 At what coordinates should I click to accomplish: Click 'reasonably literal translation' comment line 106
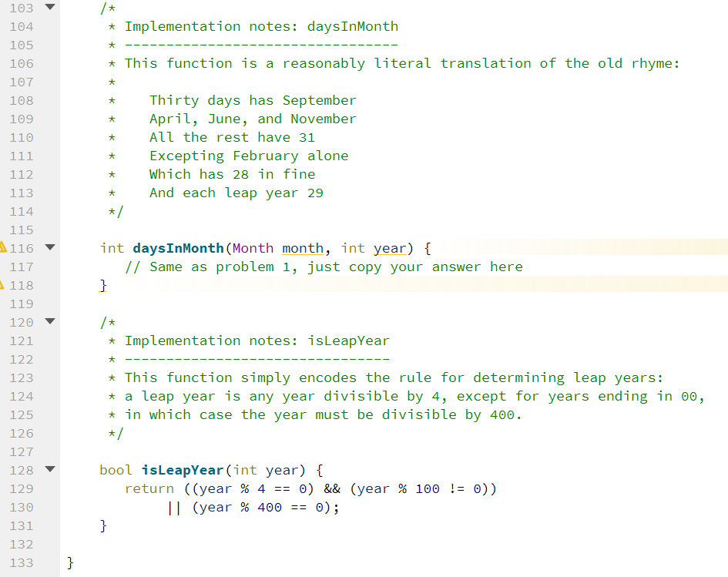pyautogui.click(x=403, y=64)
